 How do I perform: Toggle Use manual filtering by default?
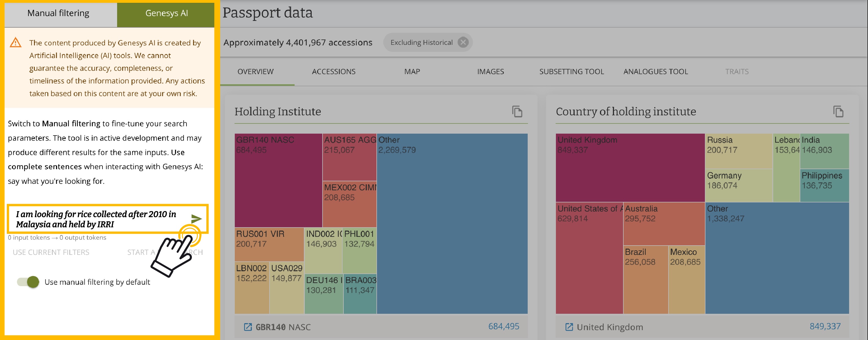click(x=28, y=282)
